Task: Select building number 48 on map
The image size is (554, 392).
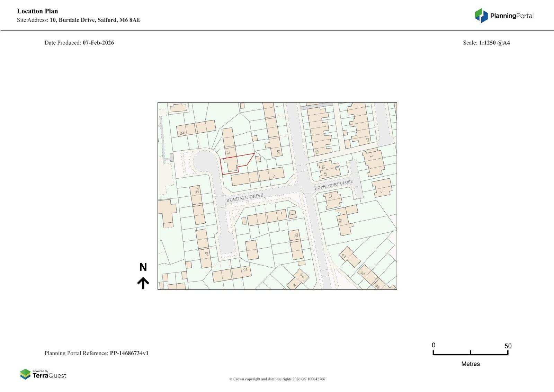Action: [340, 221]
